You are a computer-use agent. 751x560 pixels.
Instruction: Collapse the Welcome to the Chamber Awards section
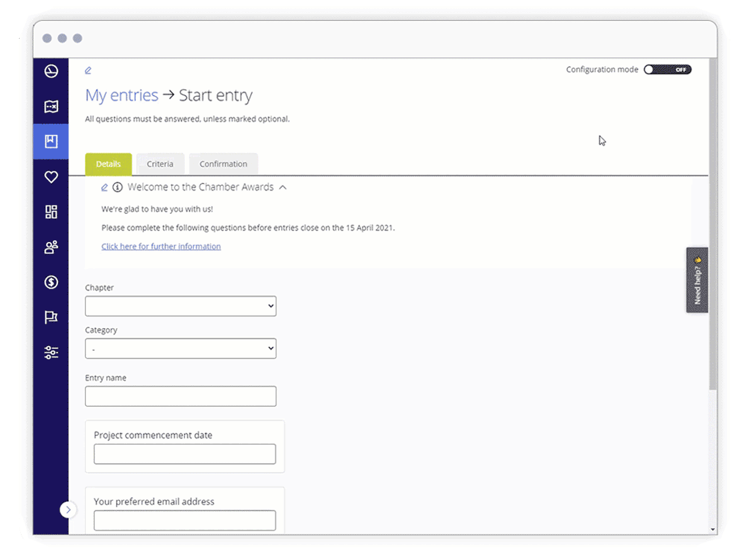[283, 188]
